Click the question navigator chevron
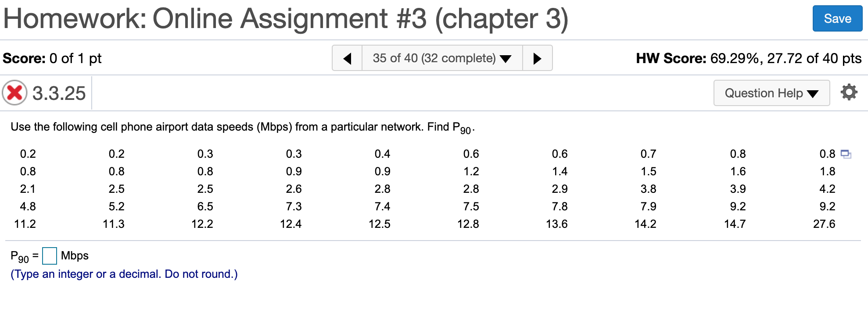 (x=506, y=57)
